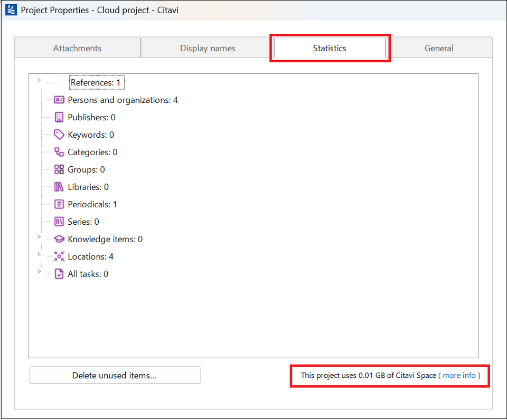The width and height of the screenshot is (507, 420).
Task: Expand the All tasks node
Action: 40,272
